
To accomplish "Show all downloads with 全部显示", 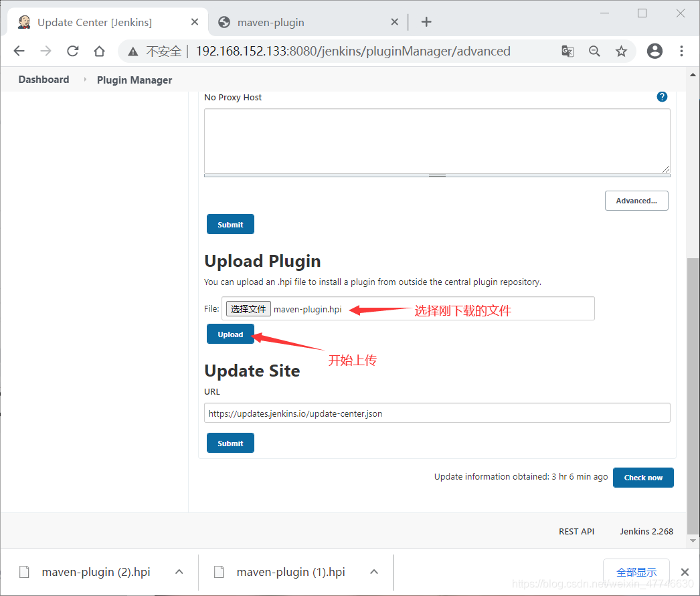I will 636,572.
